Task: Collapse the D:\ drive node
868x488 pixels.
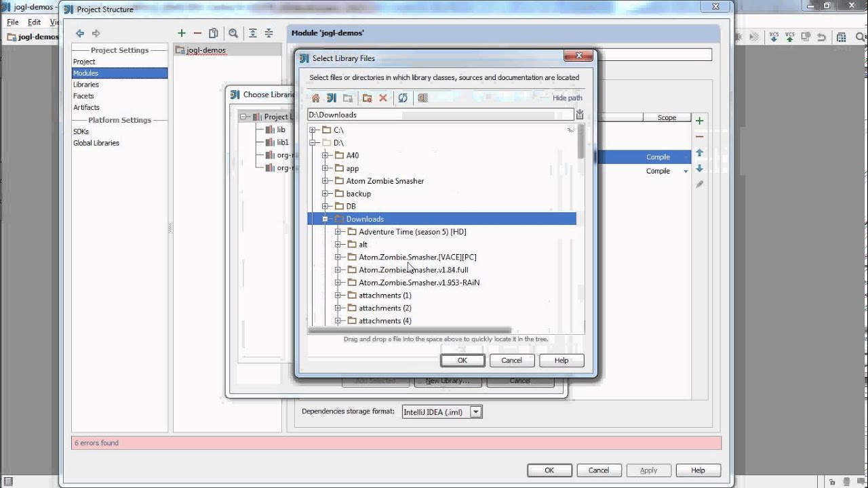Action: [313, 143]
